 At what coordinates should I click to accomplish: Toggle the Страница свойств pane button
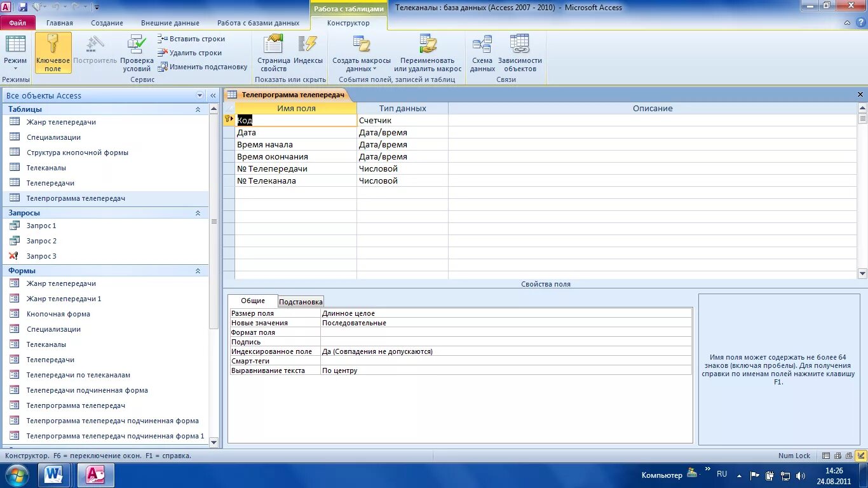[274, 53]
